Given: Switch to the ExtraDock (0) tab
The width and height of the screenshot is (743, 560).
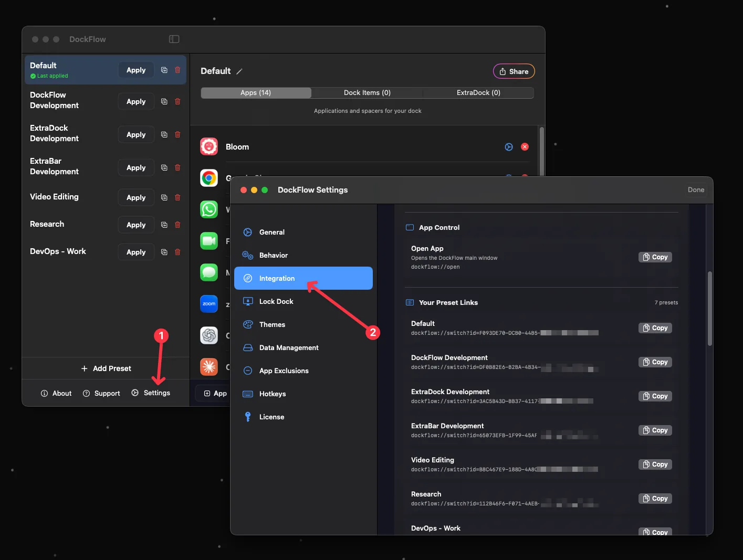Looking at the screenshot, I should pyautogui.click(x=478, y=93).
